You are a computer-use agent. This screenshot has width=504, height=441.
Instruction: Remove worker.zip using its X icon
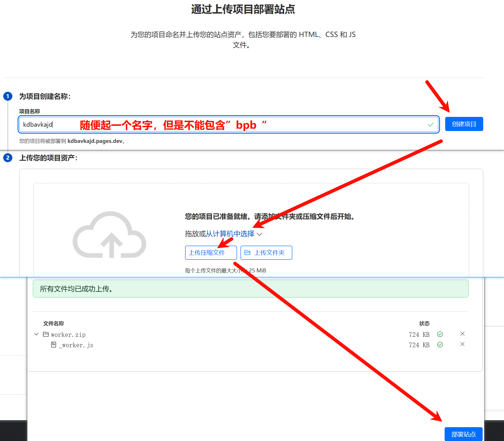coord(462,334)
